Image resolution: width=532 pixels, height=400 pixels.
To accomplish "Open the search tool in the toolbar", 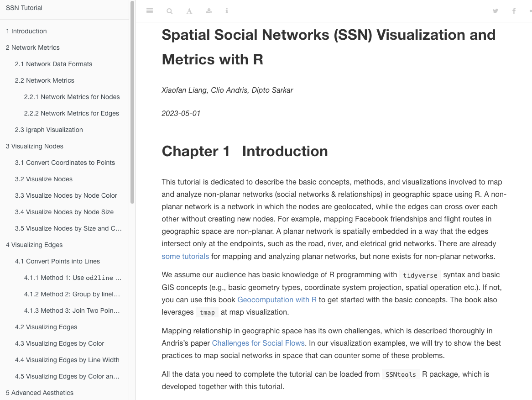I will point(169,11).
